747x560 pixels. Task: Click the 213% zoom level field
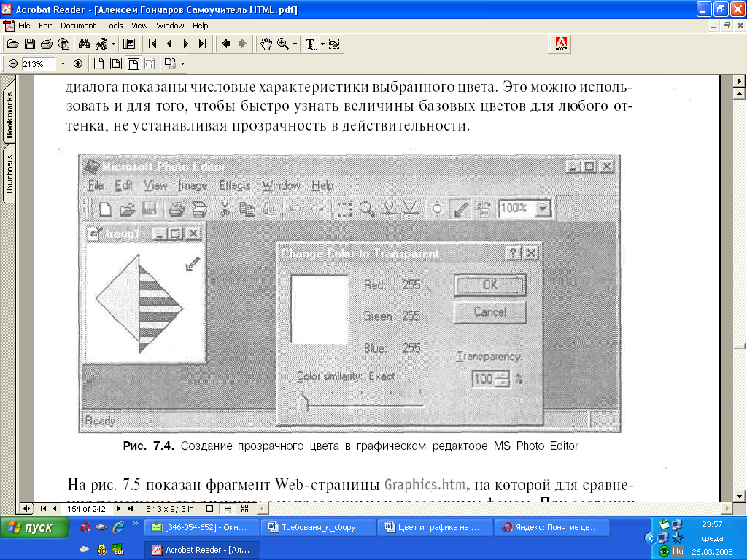39,64
